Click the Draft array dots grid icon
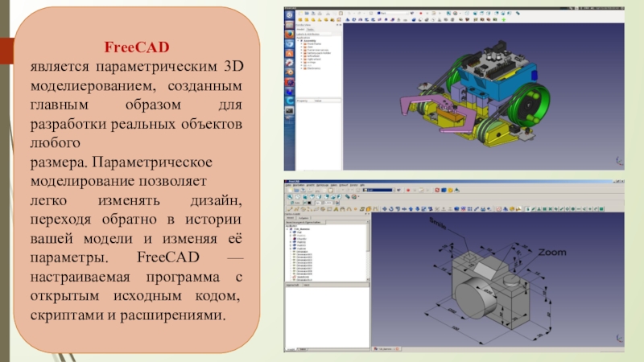 point(470,209)
